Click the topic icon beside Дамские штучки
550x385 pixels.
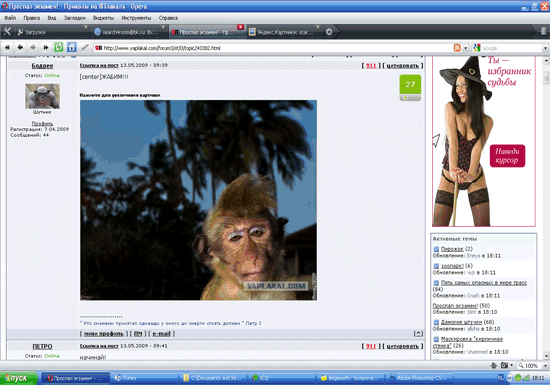point(436,322)
